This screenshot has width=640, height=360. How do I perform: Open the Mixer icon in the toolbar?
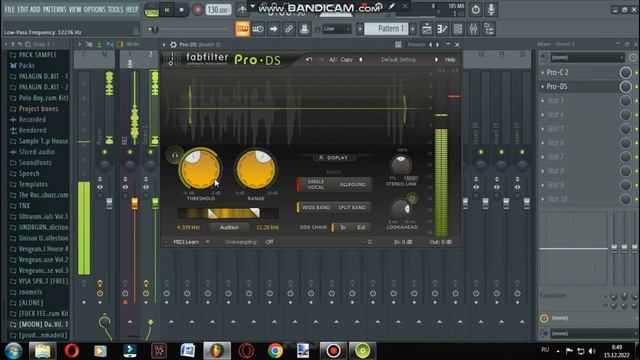click(473, 29)
